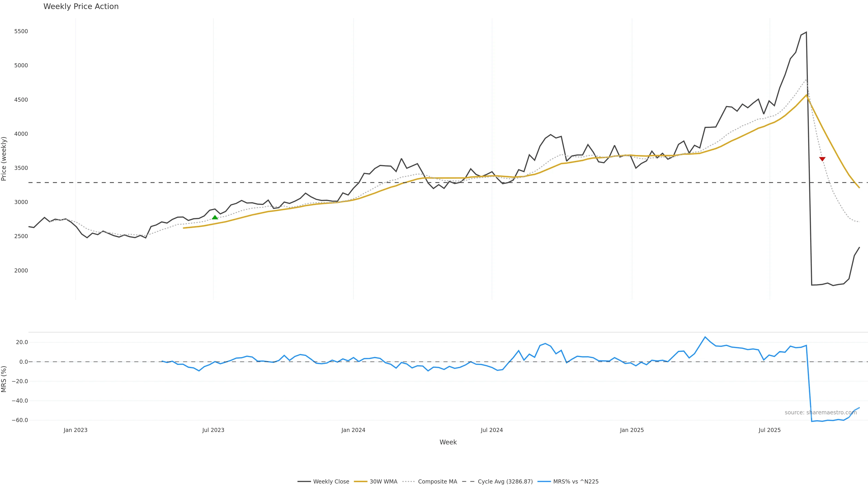Click the Price (weekly) y-axis title

[x=4, y=159]
